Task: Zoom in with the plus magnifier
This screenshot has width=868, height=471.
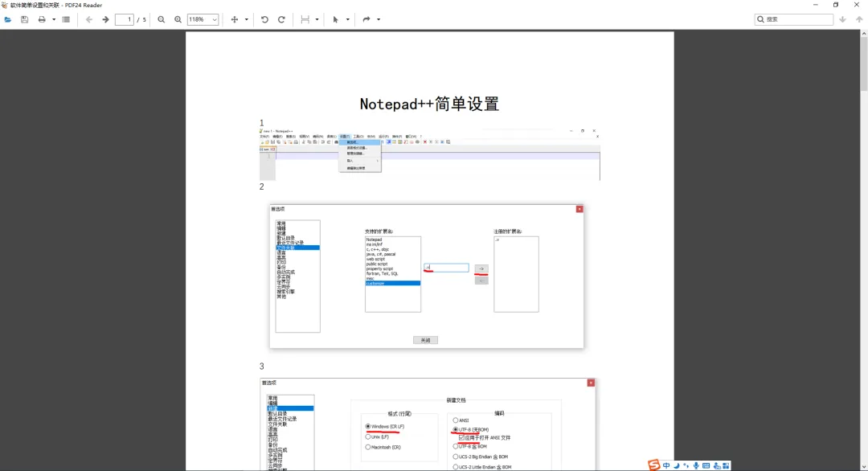Action: tap(178, 19)
